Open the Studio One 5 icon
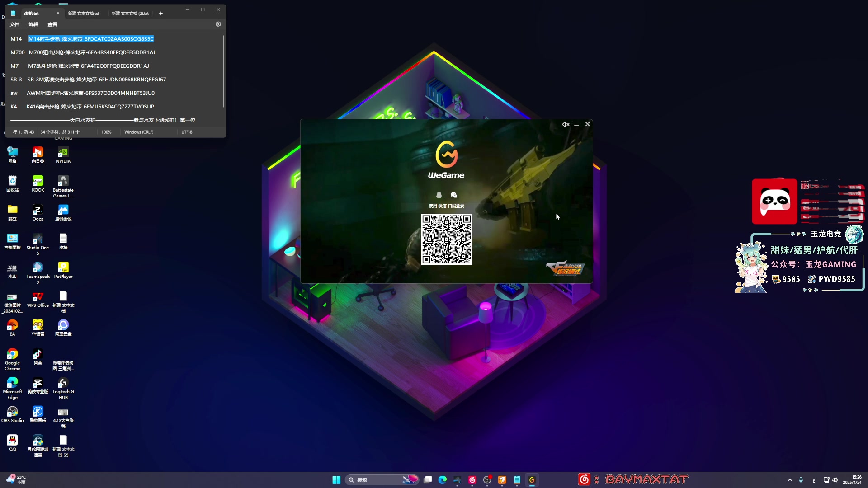Screen dimensions: 868x488 [x=38, y=244]
